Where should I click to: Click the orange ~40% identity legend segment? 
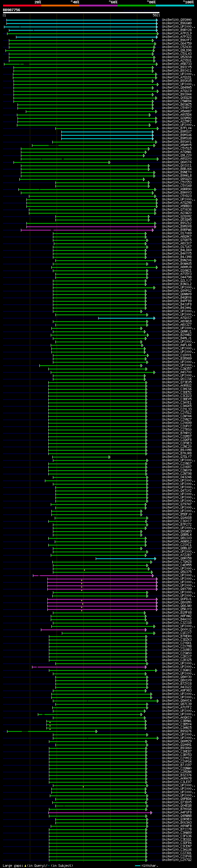pos(60,6)
